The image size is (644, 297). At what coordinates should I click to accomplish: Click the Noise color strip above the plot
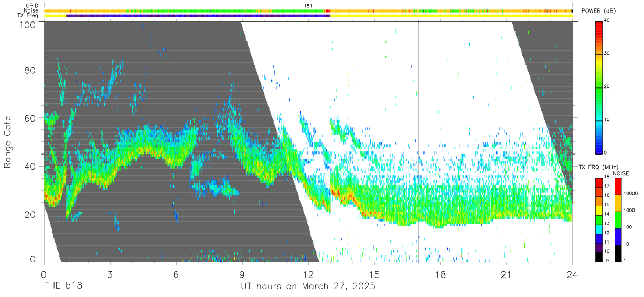coord(308,10)
